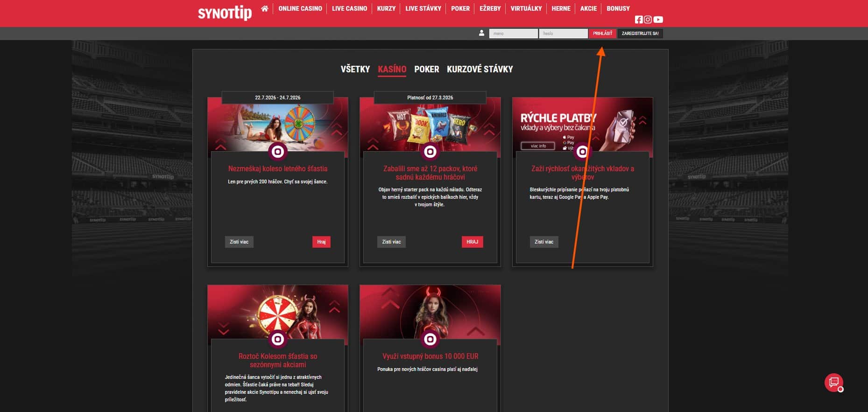Click casino badge on 12 packs card
868x412 pixels.
[430, 152]
